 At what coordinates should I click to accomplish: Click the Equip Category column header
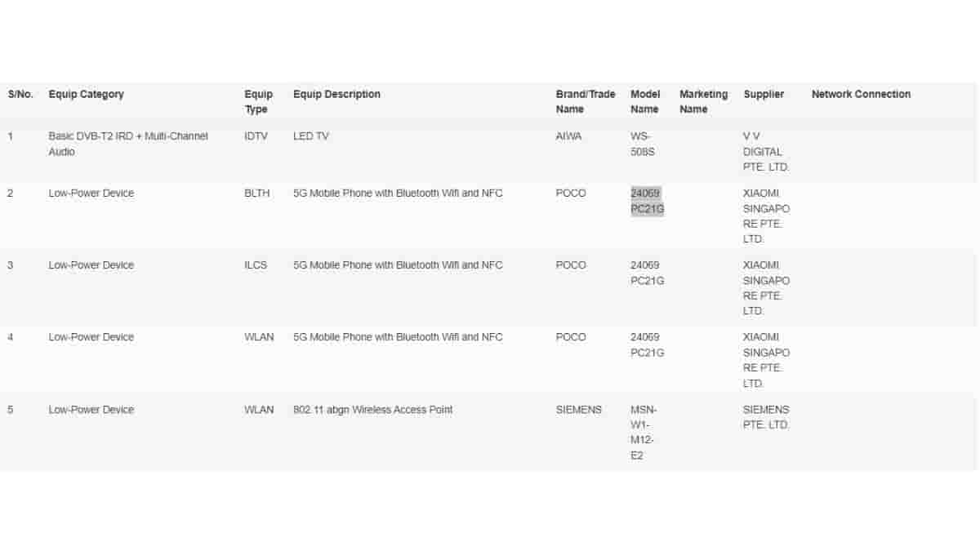coord(86,95)
